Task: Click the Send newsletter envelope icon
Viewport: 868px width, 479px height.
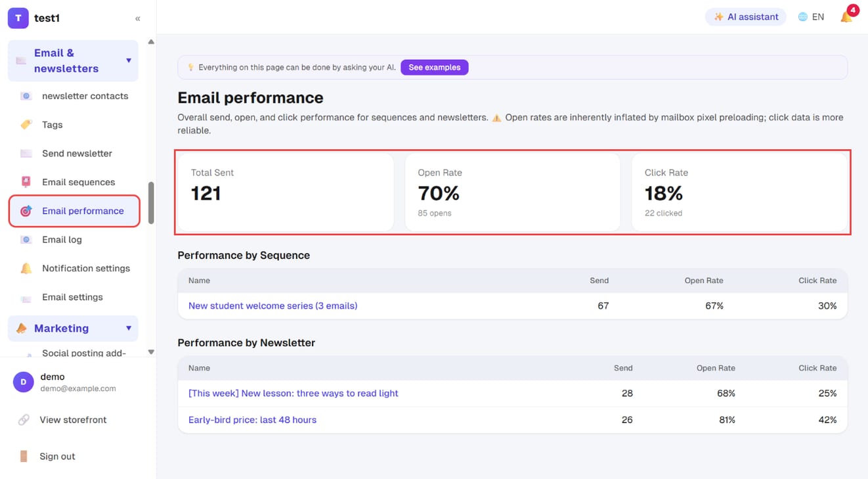Action: pyautogui.click(x=26, y=154)
